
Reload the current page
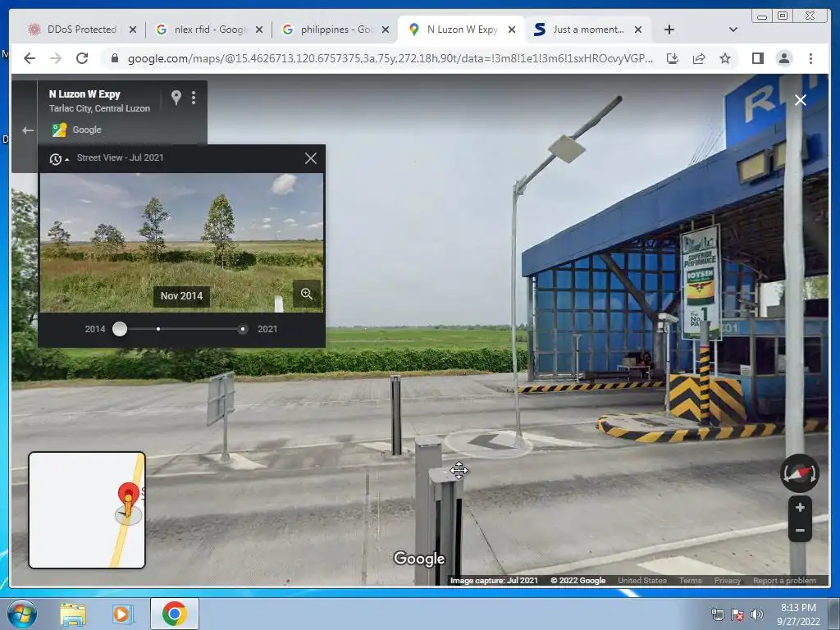tap(82, 58)
